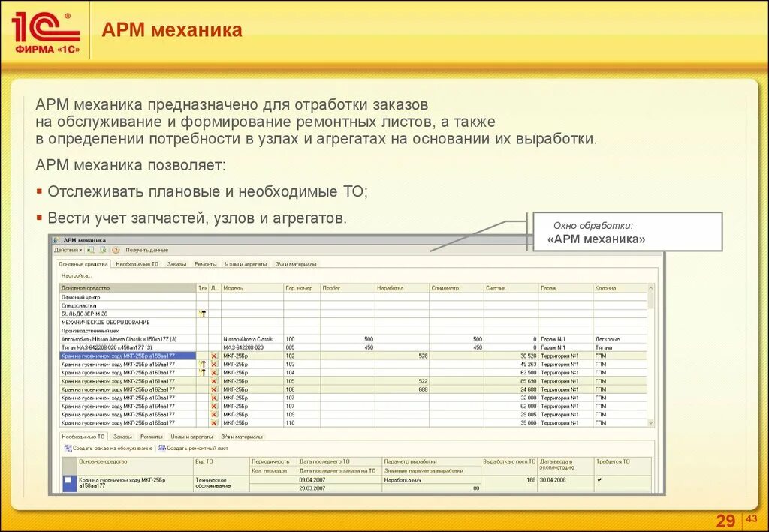The width and height of the screenshot is (769, 532).
Task: Click the Получить данные toolbar button
Action: [146, 250]
